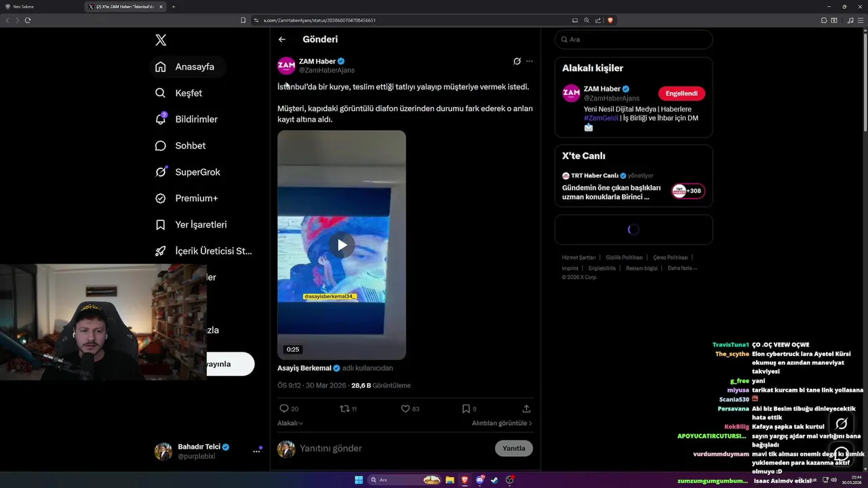Click the post timestamp ÖS 9:12 · 30 Mar 2026
The image size is (868, 488).
point(311,385)
